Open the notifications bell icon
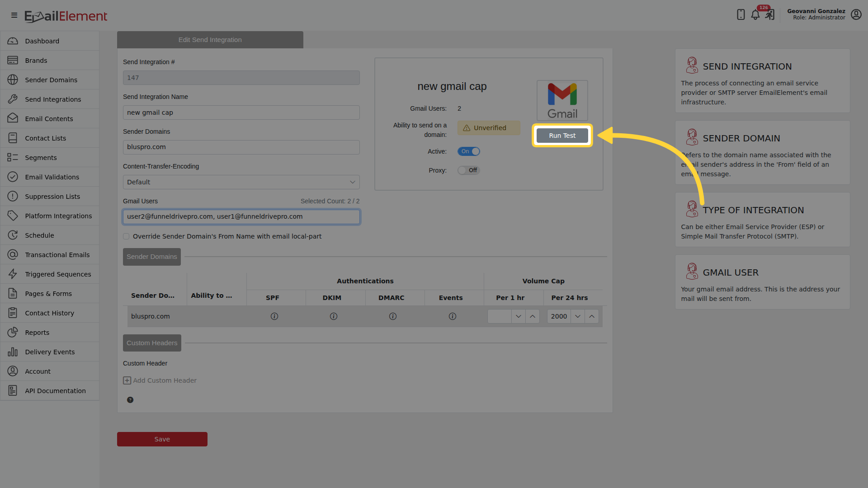Viewport: 868px width, 488px height. pyautogui.click(x=755, y=15)
